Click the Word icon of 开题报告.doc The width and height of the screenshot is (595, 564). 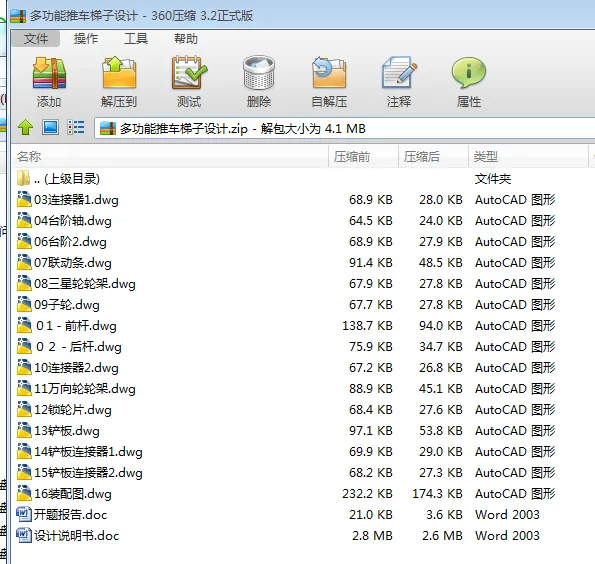[24, 514]
